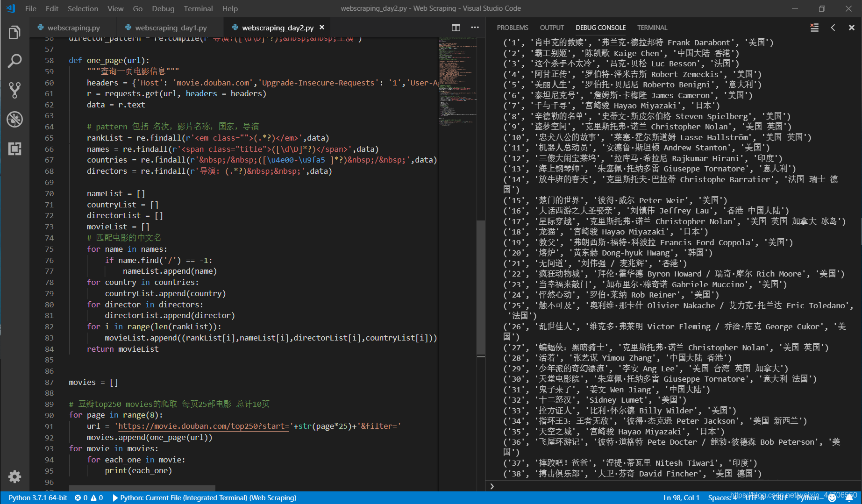The image size is (862, 504).
Task: Click 'r = requests.get(url, headers = headers)' line
Action: coord(177,93)
